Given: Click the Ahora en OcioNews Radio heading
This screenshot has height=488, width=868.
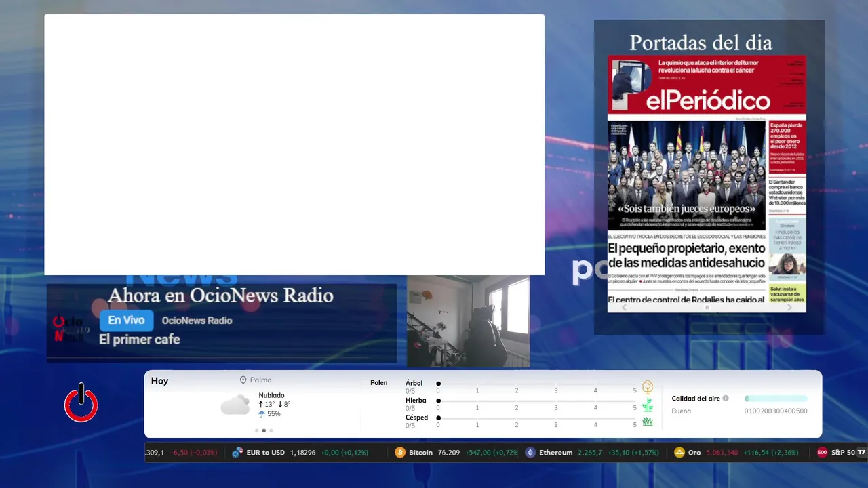Looking at the screenshot, I should [x=220, y=296].
